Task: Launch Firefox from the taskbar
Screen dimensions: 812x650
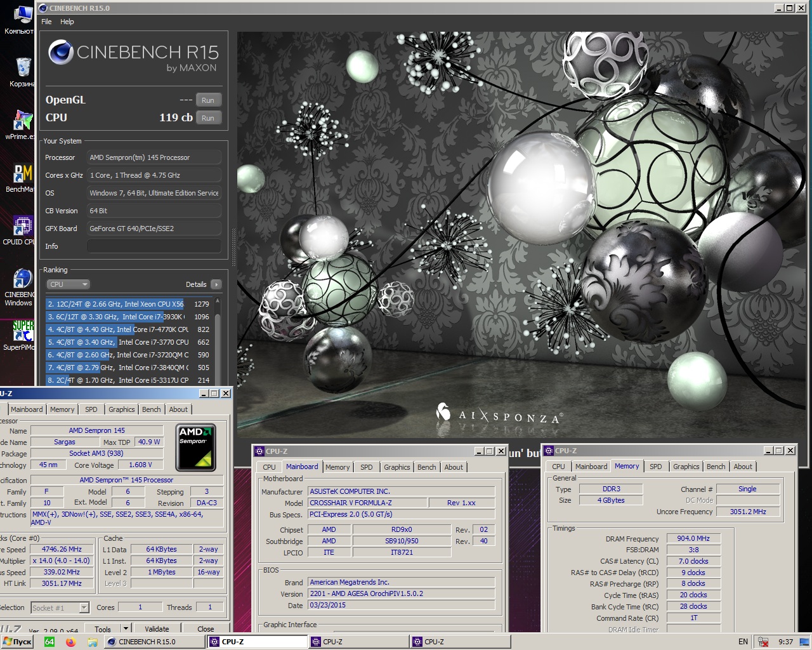Action: 70,642
